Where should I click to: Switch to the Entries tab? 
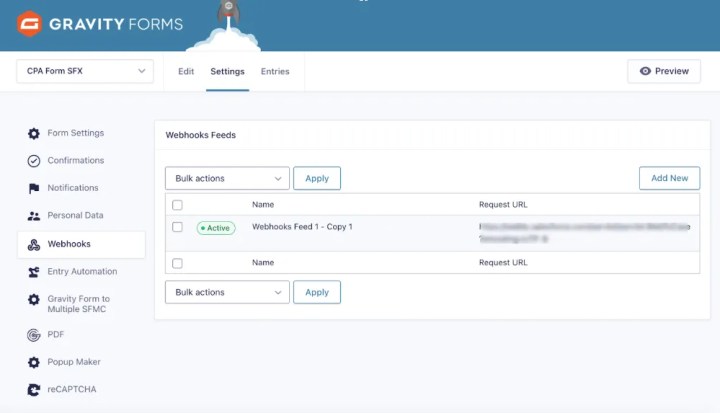coord(275,71)
